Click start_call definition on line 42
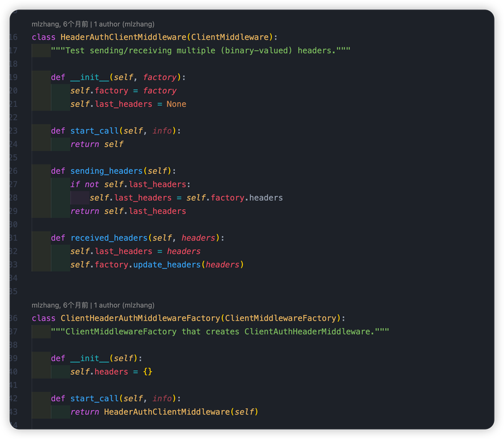The image size is (504, 439). coord(116,399)
